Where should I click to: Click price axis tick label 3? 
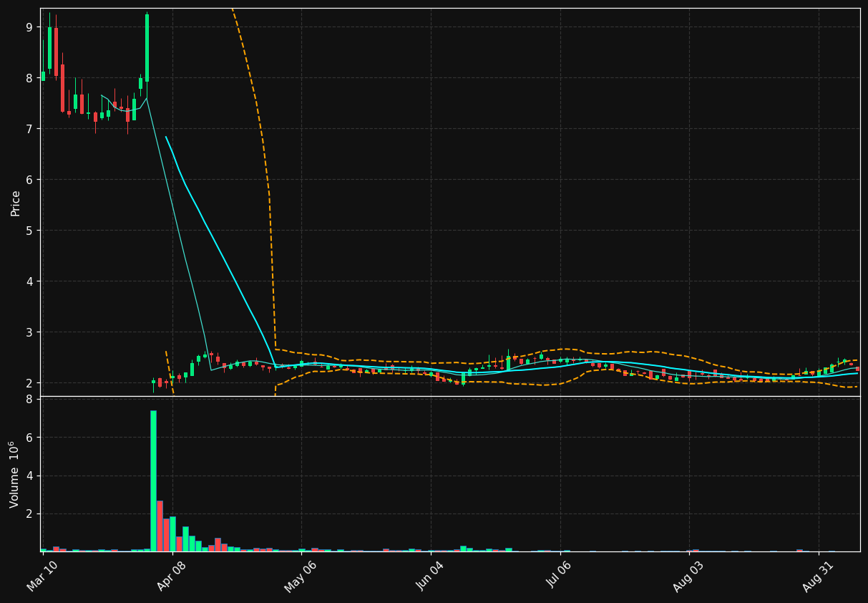(29, 332)
